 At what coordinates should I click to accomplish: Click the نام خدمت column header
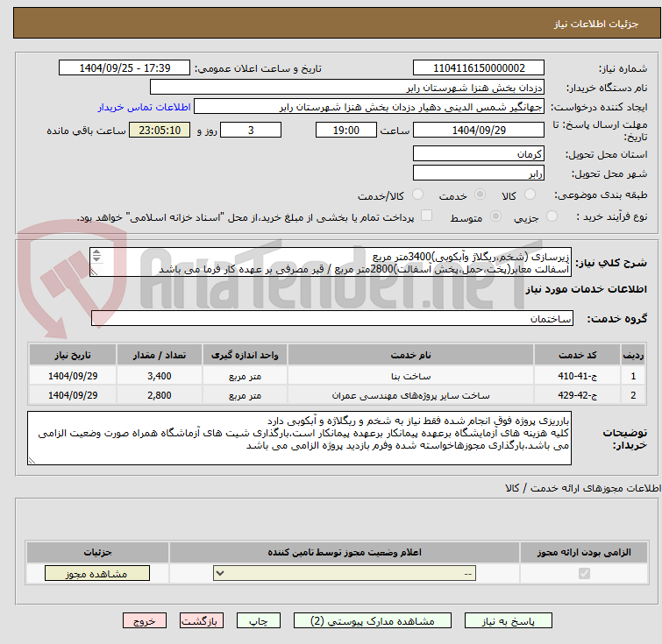click(410, 355)
